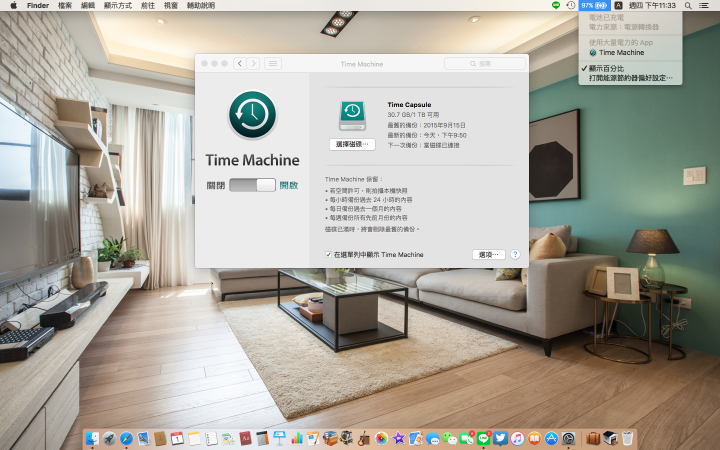Open Notification Center icon
This screenshot has height=450, width=720.
[703, 6]
